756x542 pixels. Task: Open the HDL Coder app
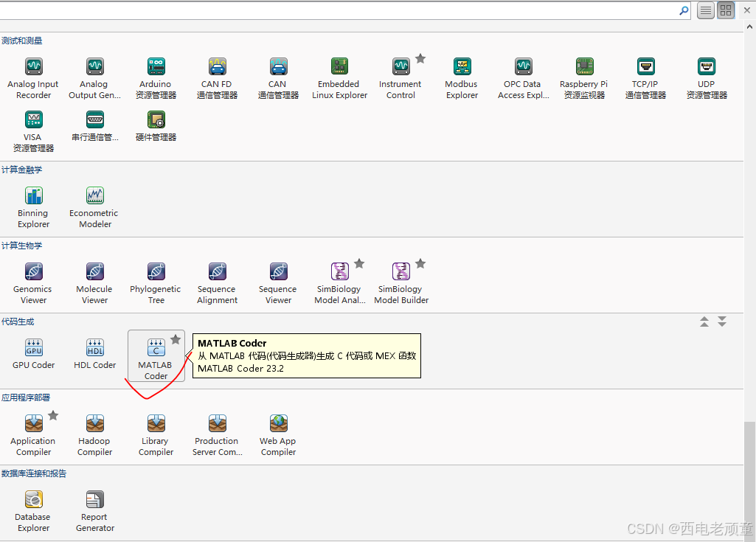(x=94, y=353)
